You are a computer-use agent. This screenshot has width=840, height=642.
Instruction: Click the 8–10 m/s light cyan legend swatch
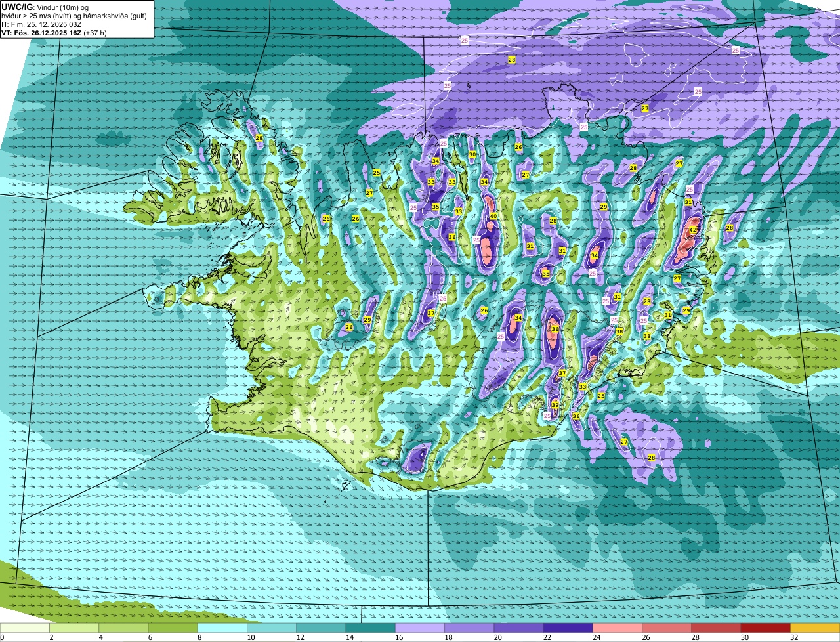[222, 628]
